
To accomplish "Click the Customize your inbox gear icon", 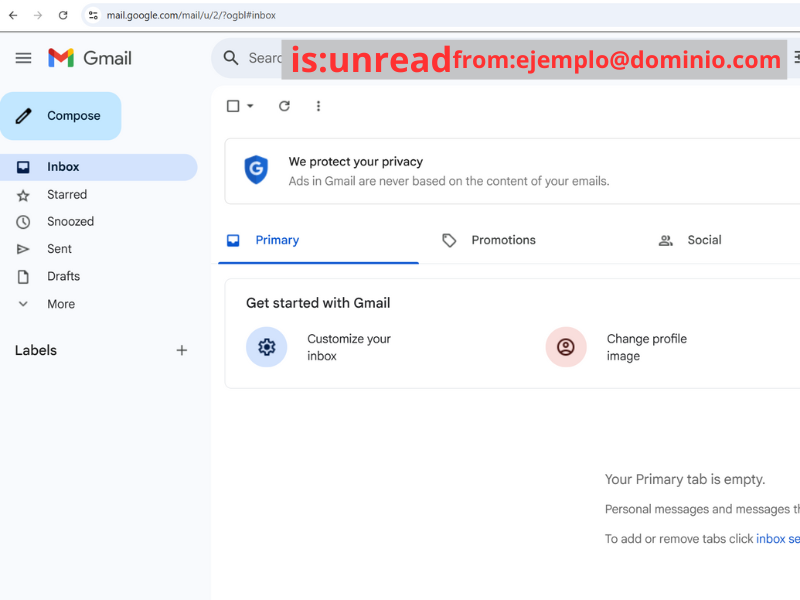I will [x=266, y=347].
